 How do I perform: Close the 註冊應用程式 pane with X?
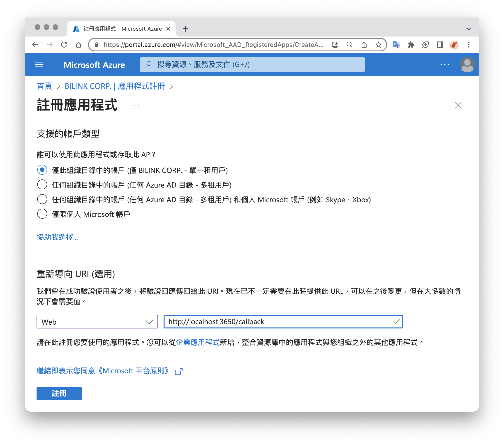(458, 105)
